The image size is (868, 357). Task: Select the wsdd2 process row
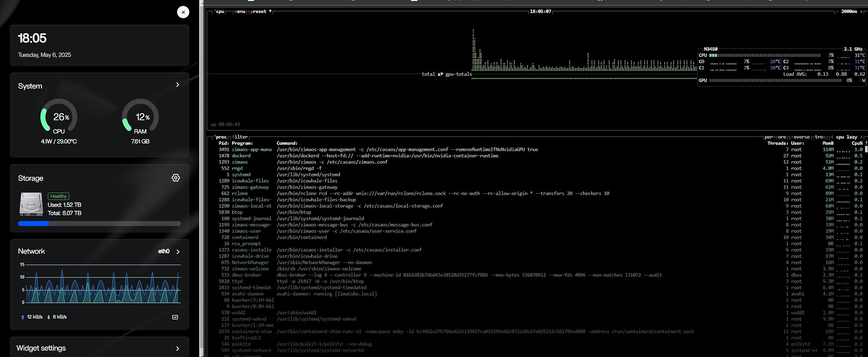(x=537, y=313)
